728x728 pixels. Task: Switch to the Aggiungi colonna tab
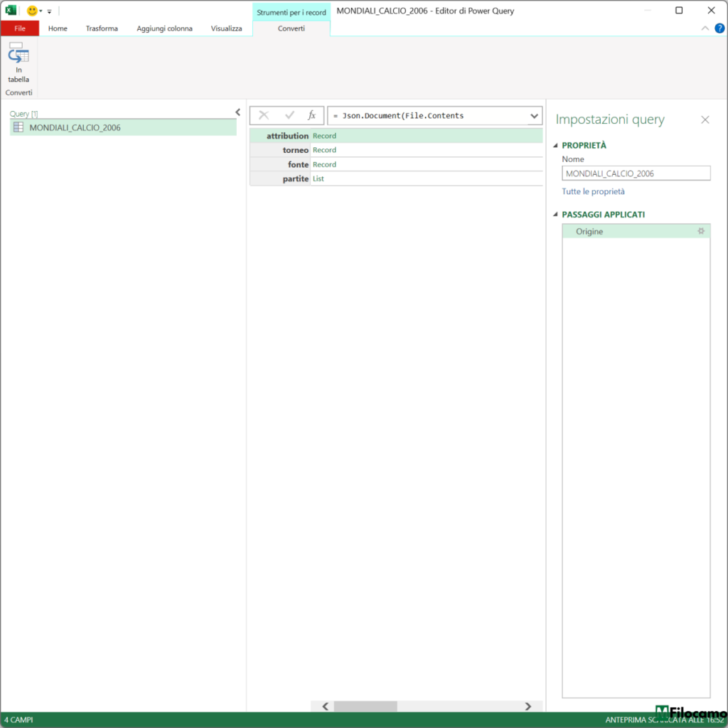tap(164, 28)
